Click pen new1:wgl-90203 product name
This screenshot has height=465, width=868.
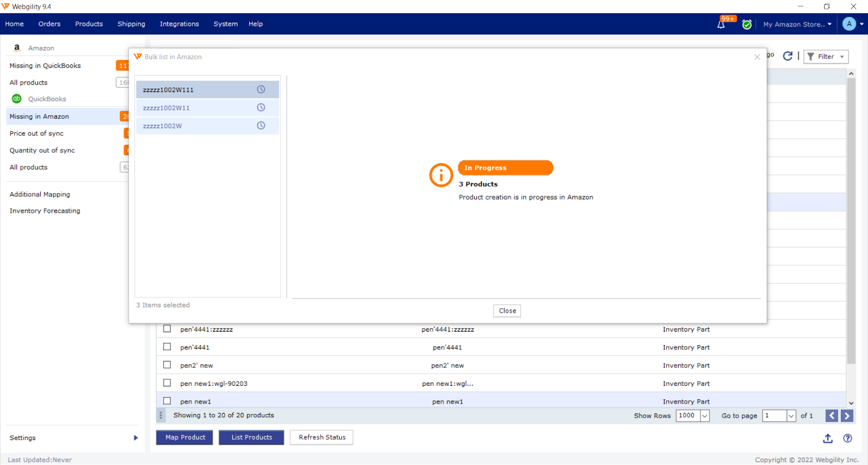(214, 384)
